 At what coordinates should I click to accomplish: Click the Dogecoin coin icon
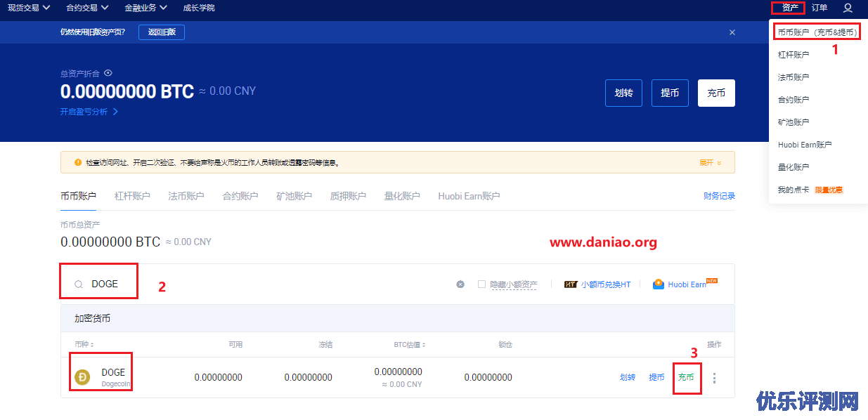82,377
